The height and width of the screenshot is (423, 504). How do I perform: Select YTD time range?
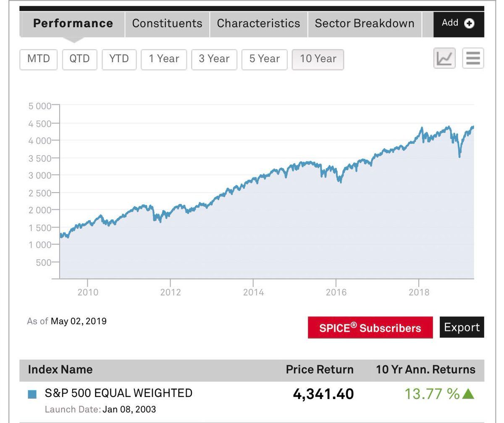pyautogui.click(x=119, y=59)
